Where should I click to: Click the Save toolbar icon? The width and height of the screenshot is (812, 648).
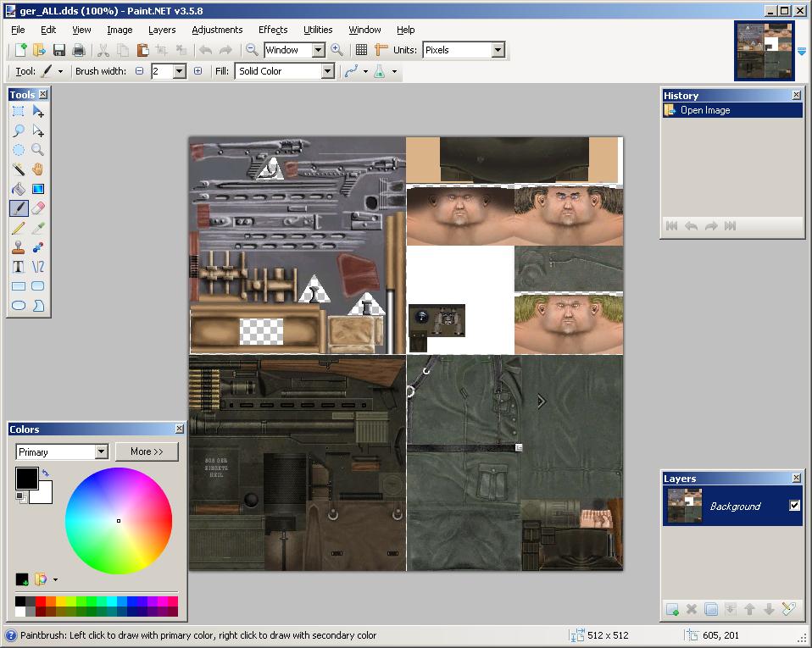59,50
